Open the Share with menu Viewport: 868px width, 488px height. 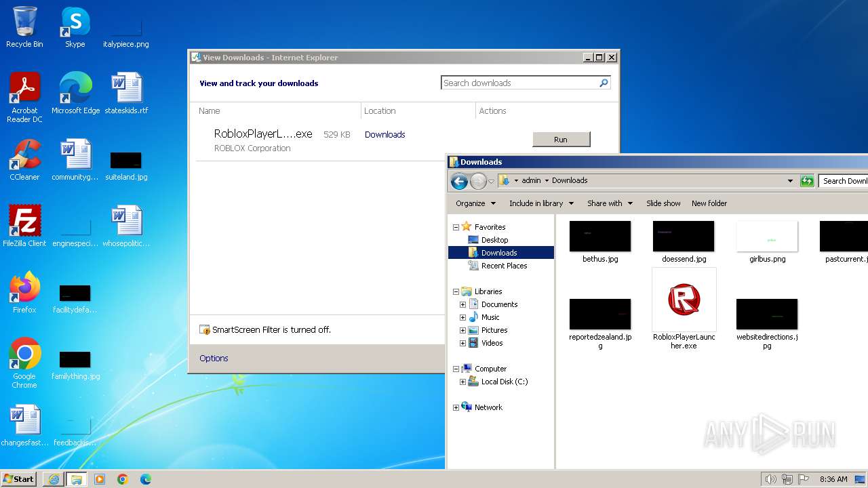610,203
